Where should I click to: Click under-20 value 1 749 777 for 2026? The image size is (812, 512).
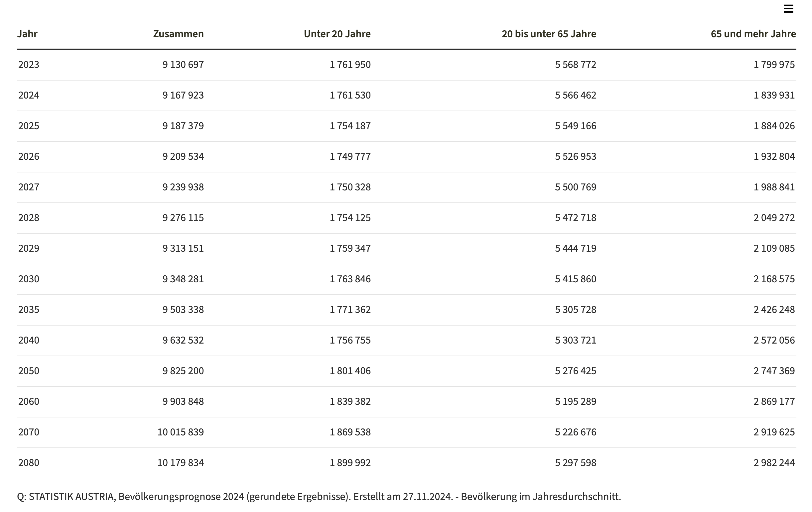point(350,156)
